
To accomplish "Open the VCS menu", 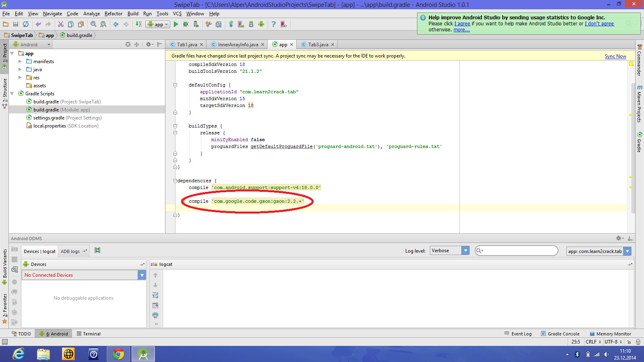I will (177, 14).
